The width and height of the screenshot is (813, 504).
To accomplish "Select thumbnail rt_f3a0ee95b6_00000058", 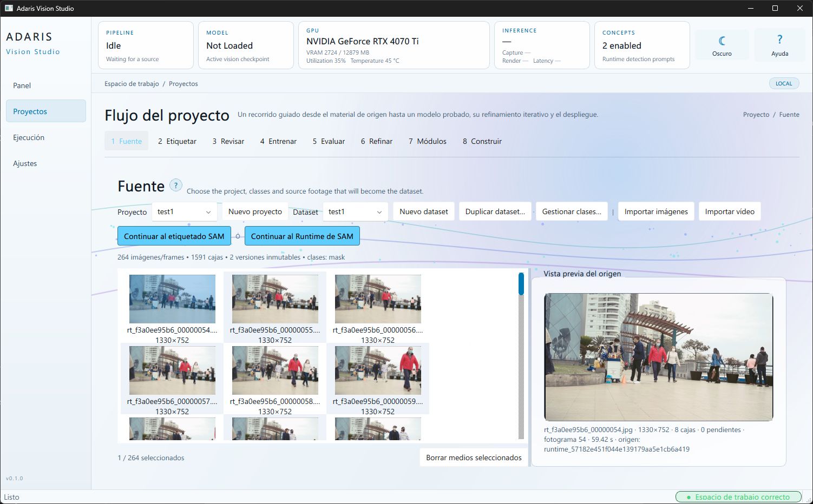I will tap(275, 379).
